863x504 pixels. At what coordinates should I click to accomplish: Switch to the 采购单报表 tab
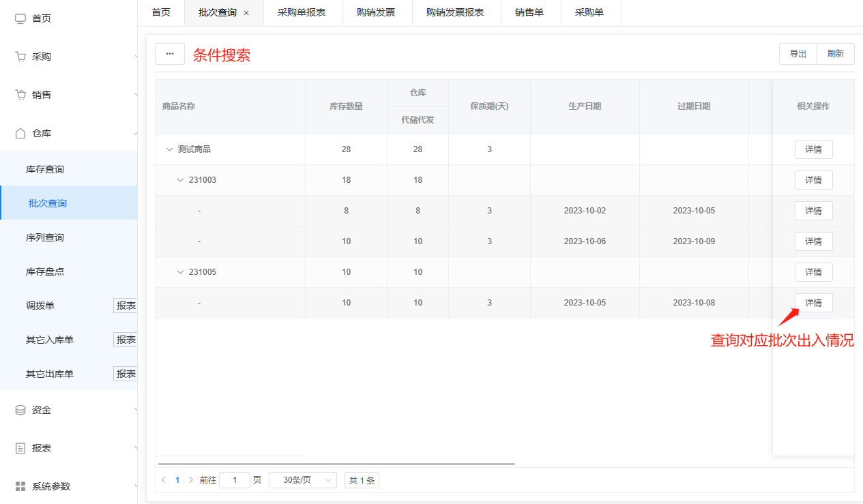[x=302, y=12]
